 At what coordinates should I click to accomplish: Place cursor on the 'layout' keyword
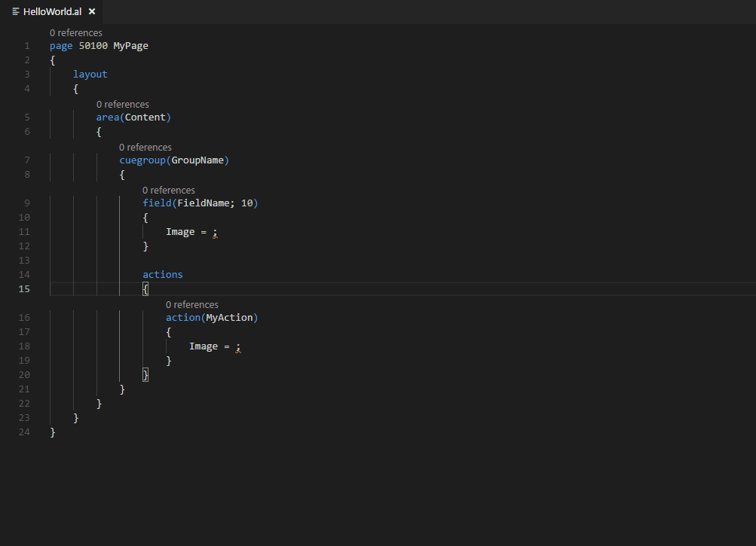[x=90, y=75]
